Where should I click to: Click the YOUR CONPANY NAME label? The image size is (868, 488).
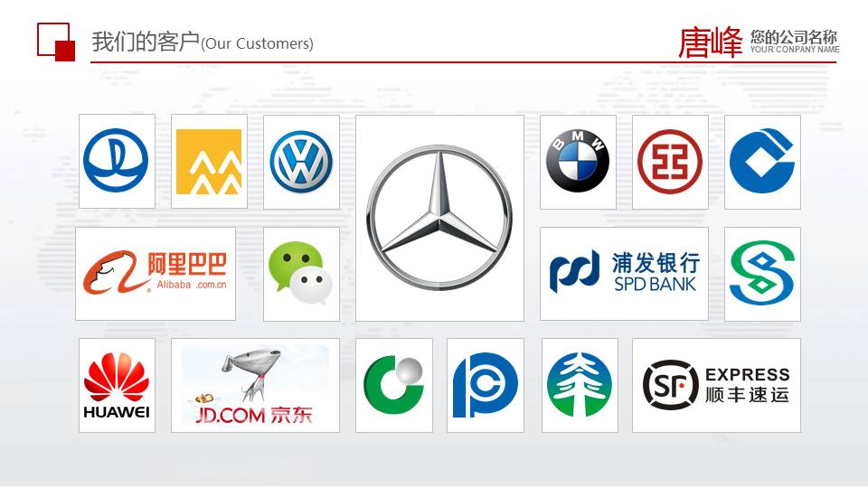tap(795, 49)
